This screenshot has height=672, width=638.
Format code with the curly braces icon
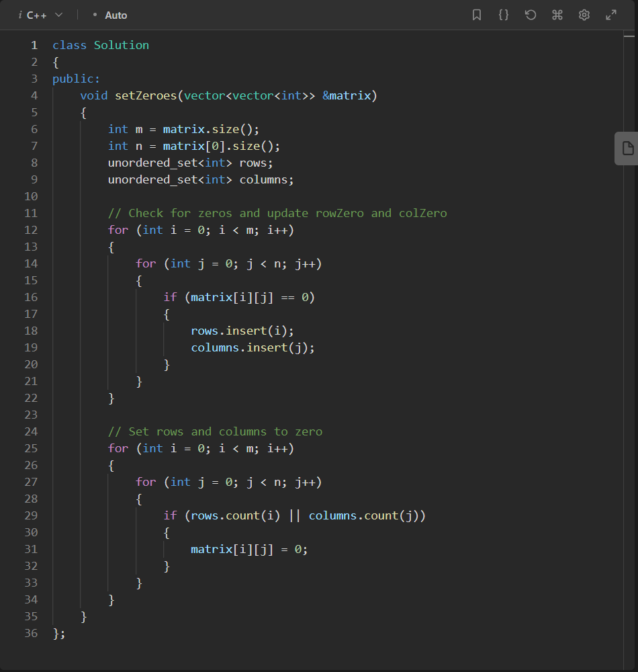pos(504,15)
